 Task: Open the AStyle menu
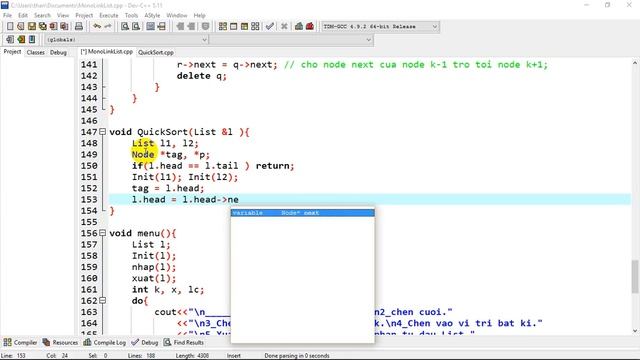152,15
